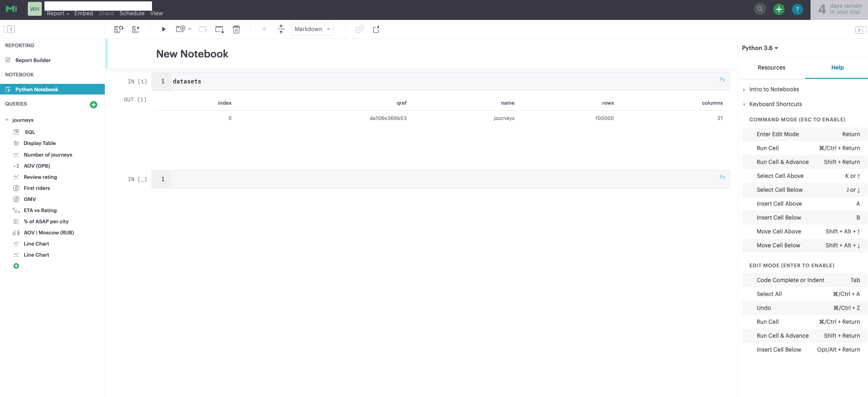This screenshot has height=397, width=868.
Task: Open the Report menu
Action: coord(58,13)
